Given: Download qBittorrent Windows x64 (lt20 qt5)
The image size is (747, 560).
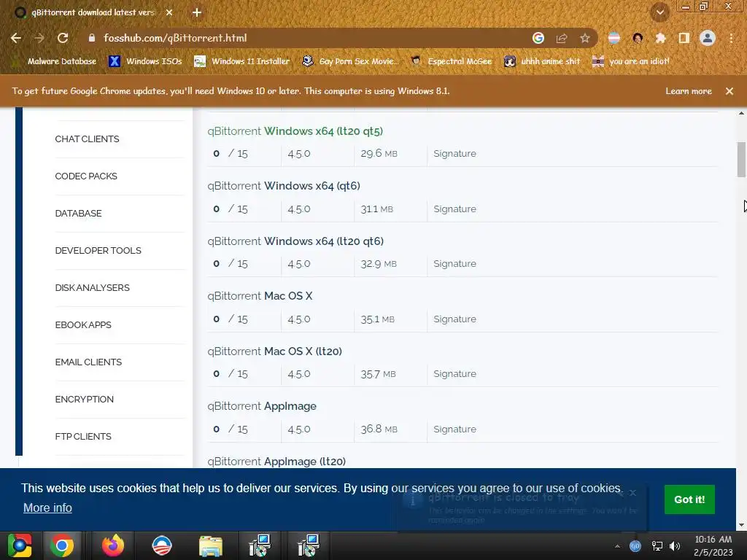Looking at the screenshot, I should pos(295,131).
